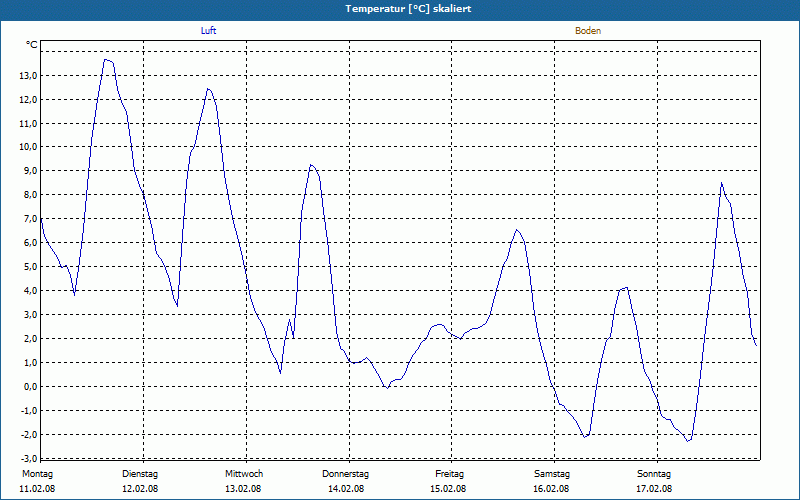The width and height of the screenshot is (800, 500).
Task: Click the 0,0 y-axis tick label
Action: click(x=30, y=387)
